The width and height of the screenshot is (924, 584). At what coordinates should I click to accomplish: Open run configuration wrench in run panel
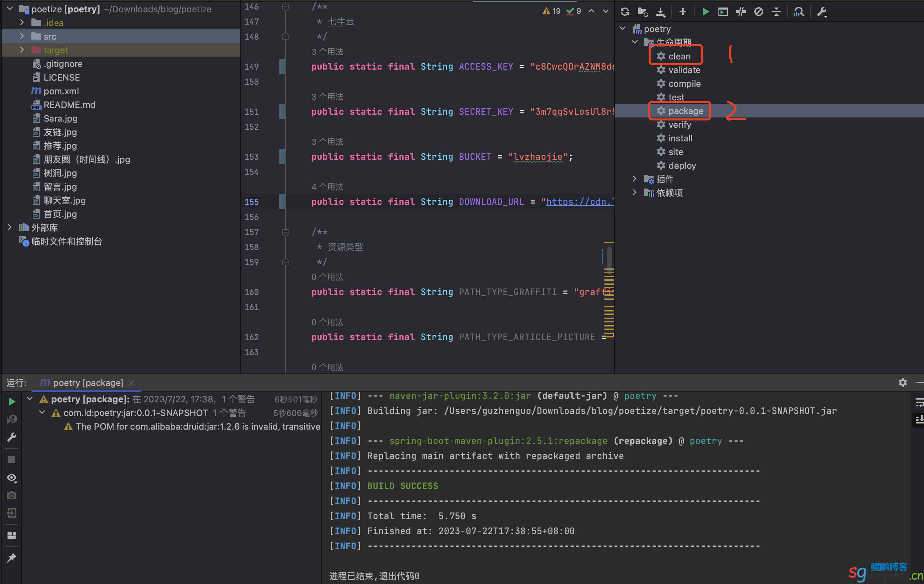tap(12, 437)
